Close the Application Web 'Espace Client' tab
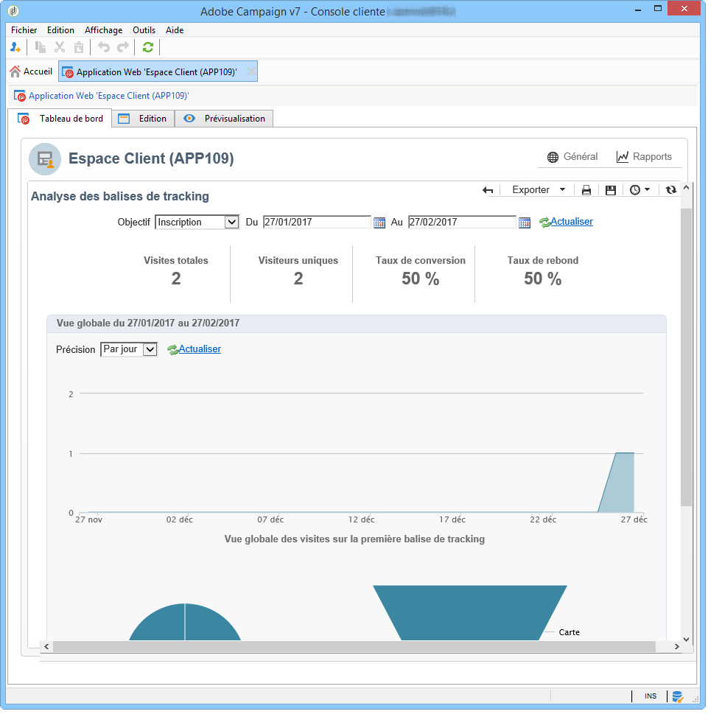722x728 pixels. tap(251, 71)
